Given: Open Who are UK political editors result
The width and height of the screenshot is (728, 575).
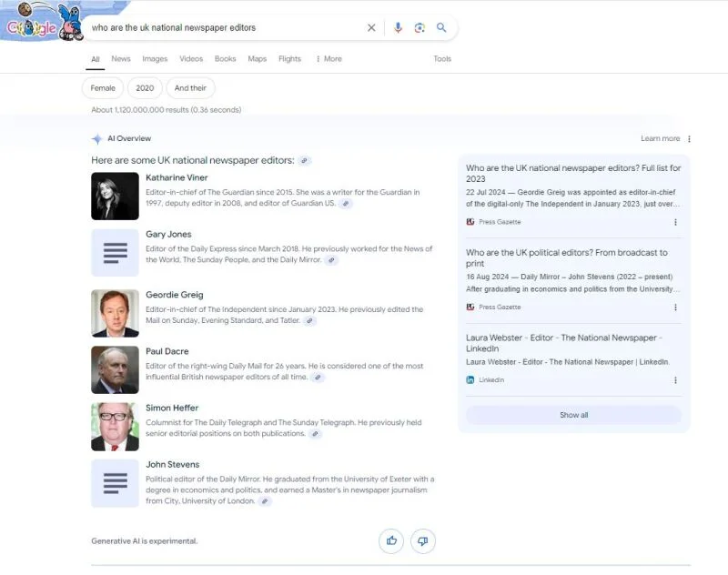Looking at the screenshot, I should coord(566,258).
